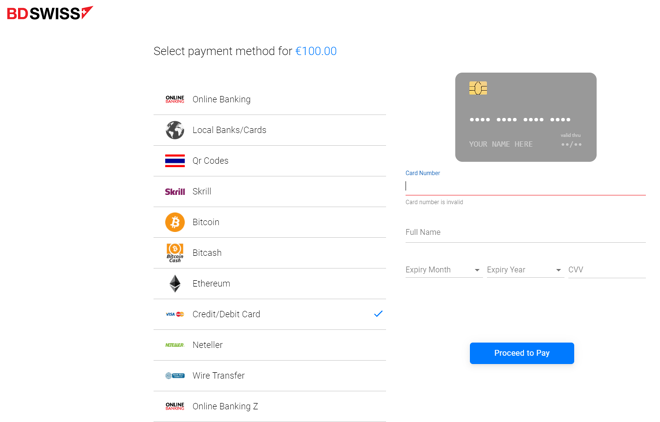Click the checkmark beside Credit/Debit Card
The height and width of the screenshot is (422, 660).
(x=378, y=314)
